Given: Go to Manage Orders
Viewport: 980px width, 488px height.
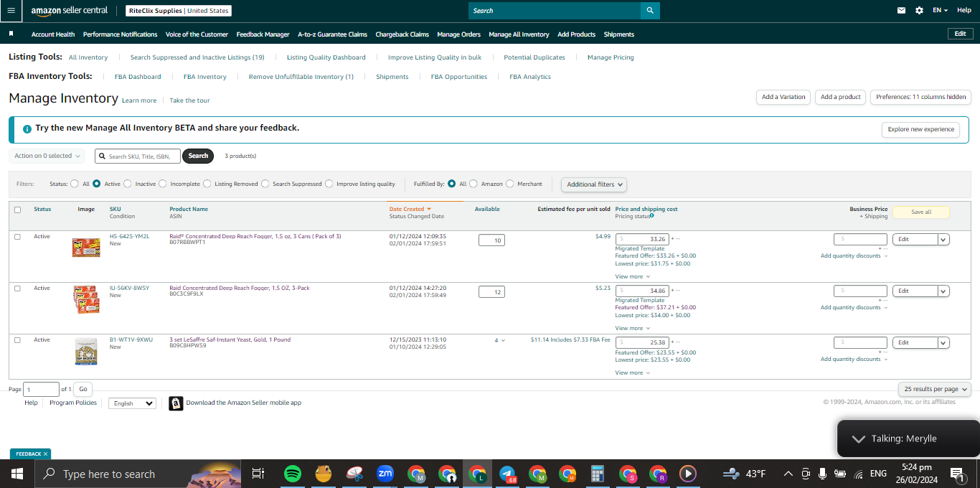Looking at the screenshot, I should 458,34.
